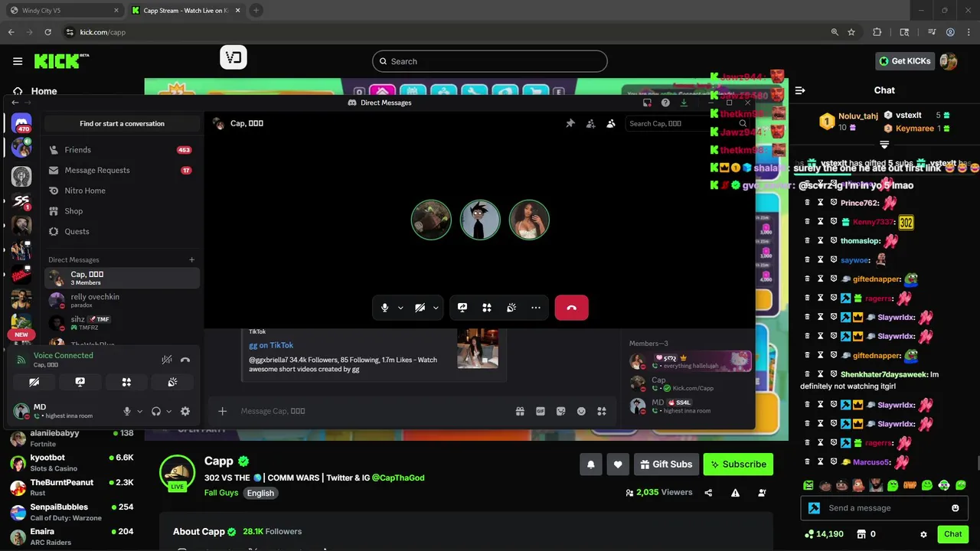The width and height of the screenshot is (980, 551).
Task: Mute microphone in user panel
Action: pyautogui.click(x=127, y=411)
